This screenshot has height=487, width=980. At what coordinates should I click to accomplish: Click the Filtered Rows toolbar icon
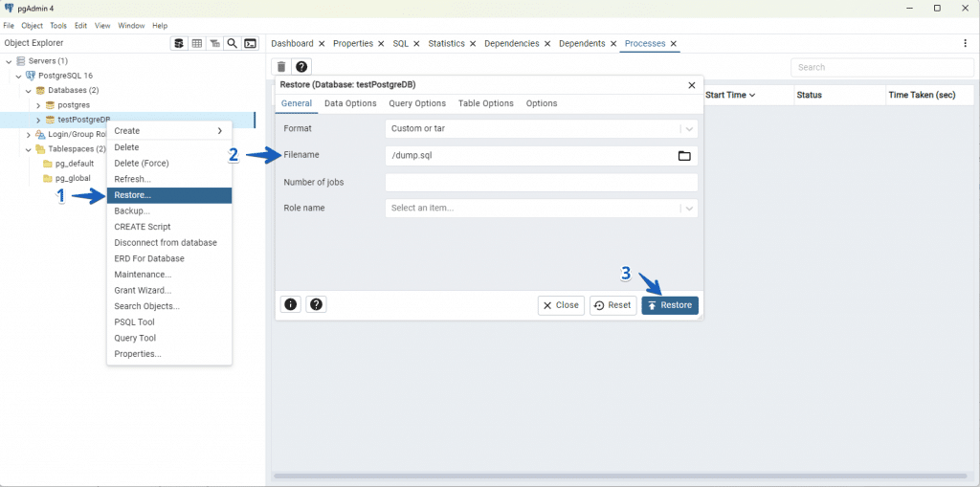pos(214,43)
